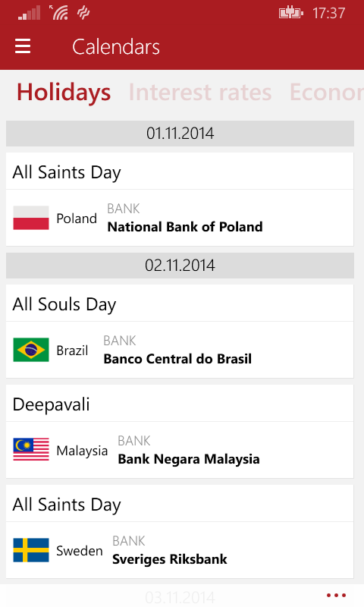This screenshot has height=607, width=364.
Task: Tap the Brazil flag icon
Action: pos(31,350)
